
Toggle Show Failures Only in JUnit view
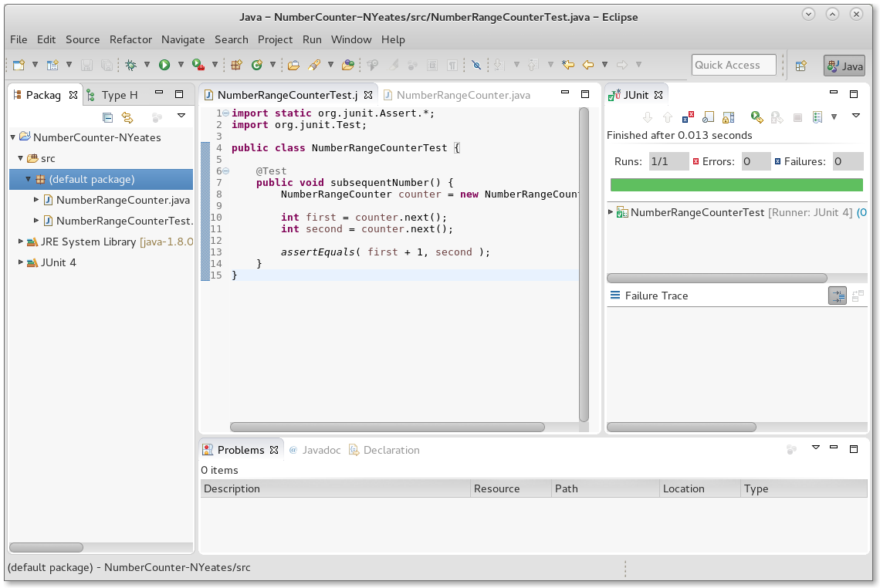coord(689,117)
